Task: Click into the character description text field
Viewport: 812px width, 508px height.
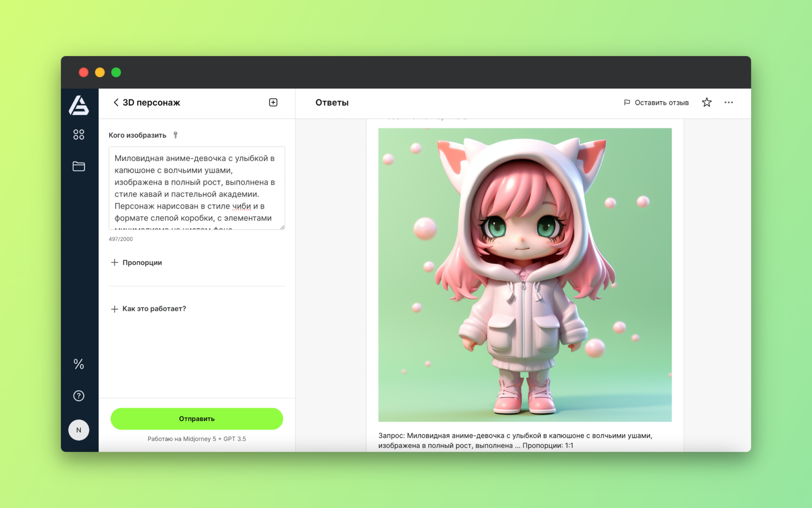Action: [x=197, y=188]
